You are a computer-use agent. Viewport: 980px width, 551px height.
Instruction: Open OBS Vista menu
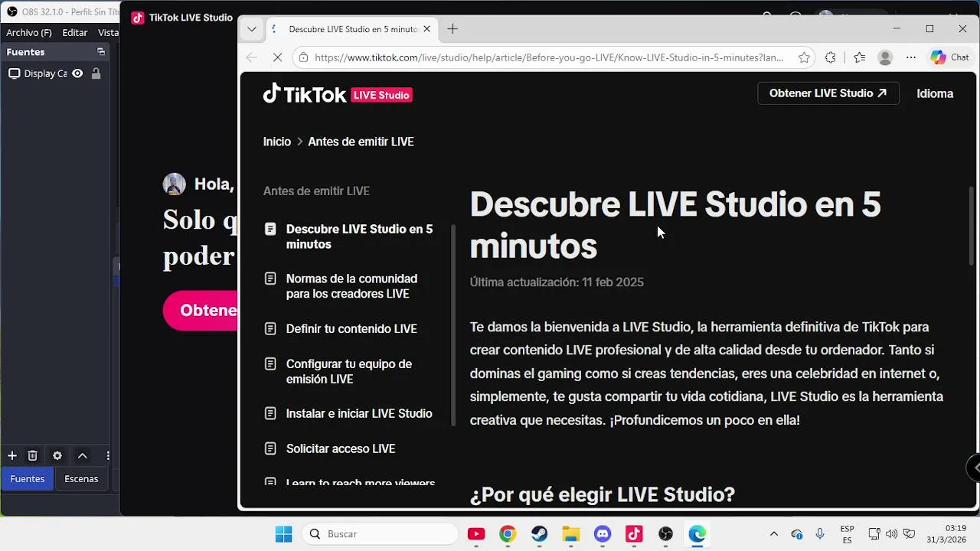pyautogui.click(x=108, y=33)
